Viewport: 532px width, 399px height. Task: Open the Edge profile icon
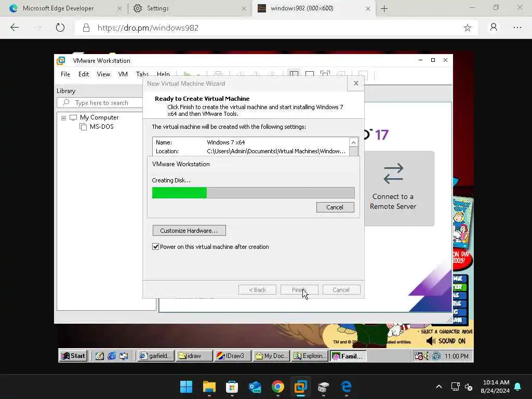point(494,28)
